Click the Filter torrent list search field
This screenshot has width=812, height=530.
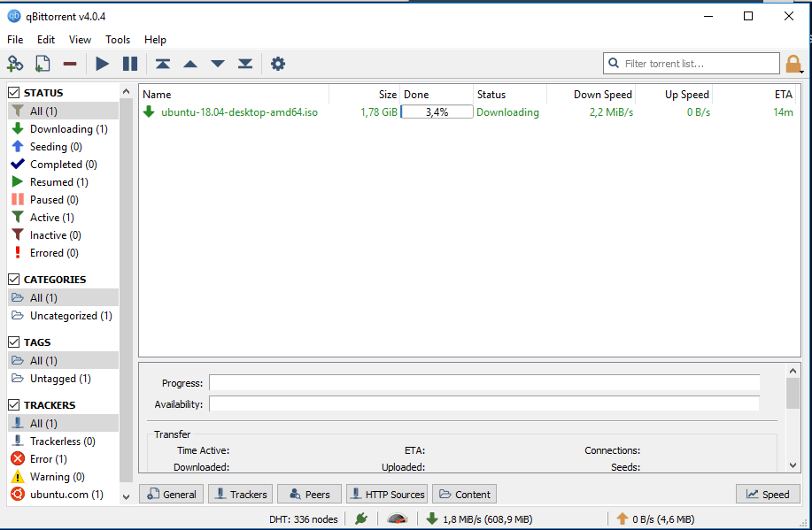[x=692, y=63]
